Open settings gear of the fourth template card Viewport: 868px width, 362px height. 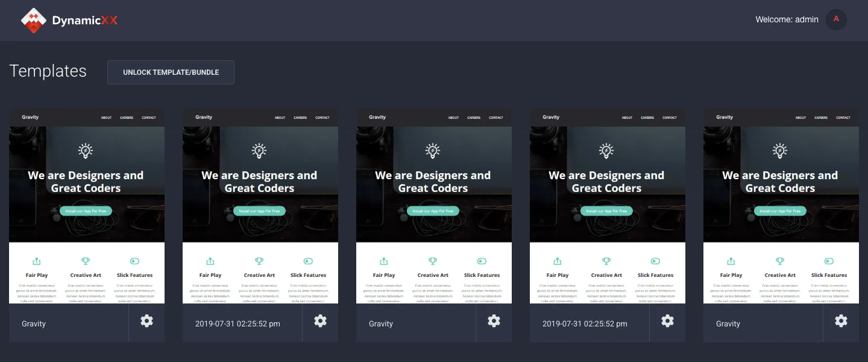click(x=667, y=321)
